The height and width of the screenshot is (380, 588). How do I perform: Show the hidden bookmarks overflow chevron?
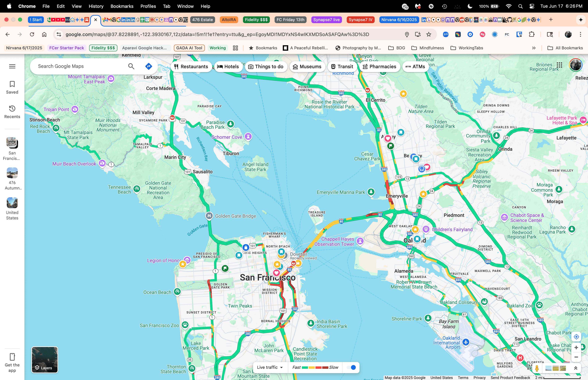(534, 48)
